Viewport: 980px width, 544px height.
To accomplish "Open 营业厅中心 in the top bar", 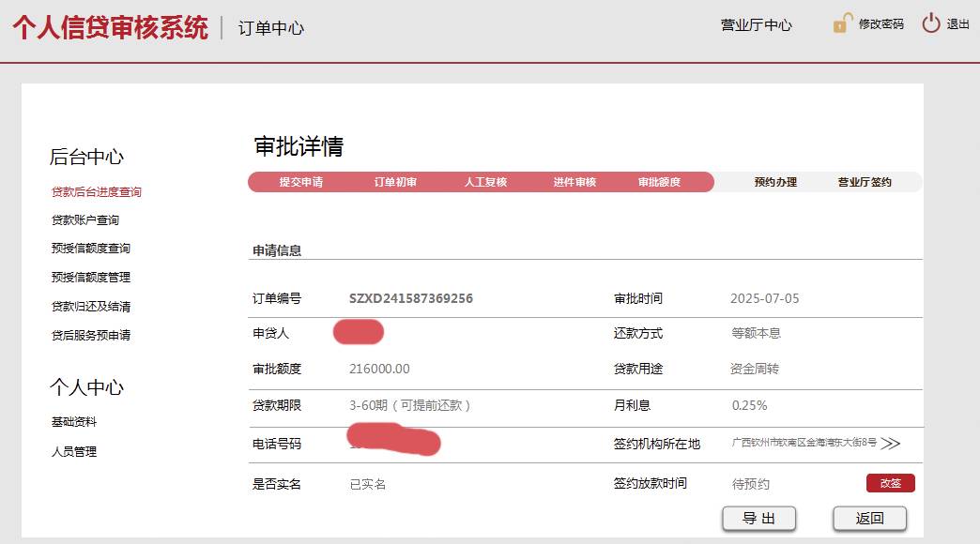I will 757,25.
